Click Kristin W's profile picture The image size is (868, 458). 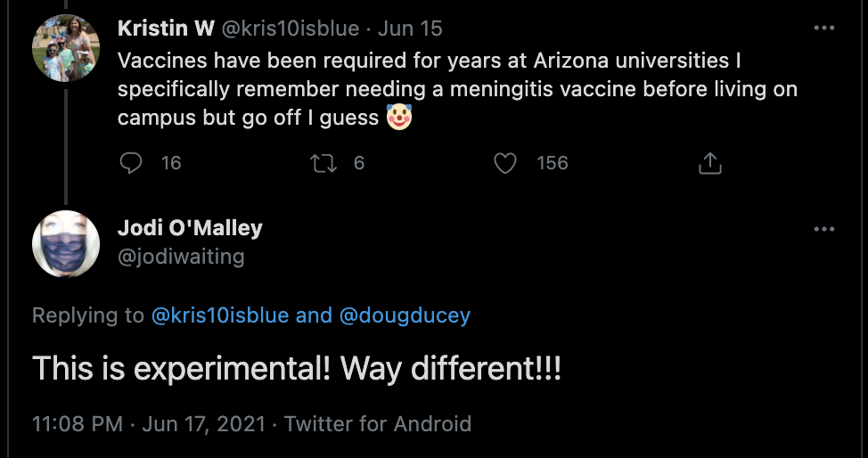click(x=65, y=49)
